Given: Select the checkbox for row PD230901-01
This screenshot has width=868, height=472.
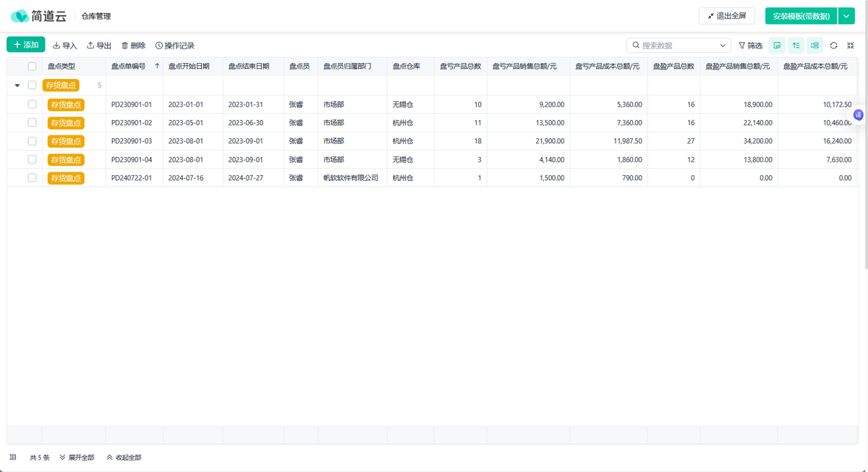Looking at the screenshot, I should [x=32, y=104].
